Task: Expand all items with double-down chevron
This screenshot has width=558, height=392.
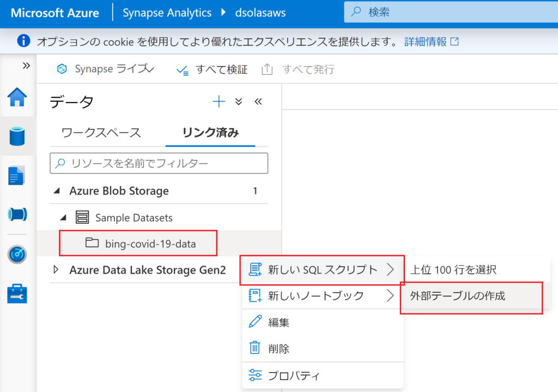Action: pos(239,101)
